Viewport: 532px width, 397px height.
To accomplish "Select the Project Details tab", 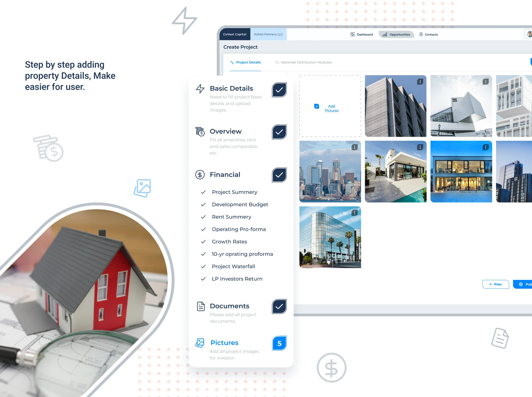I will coord(246,62).
